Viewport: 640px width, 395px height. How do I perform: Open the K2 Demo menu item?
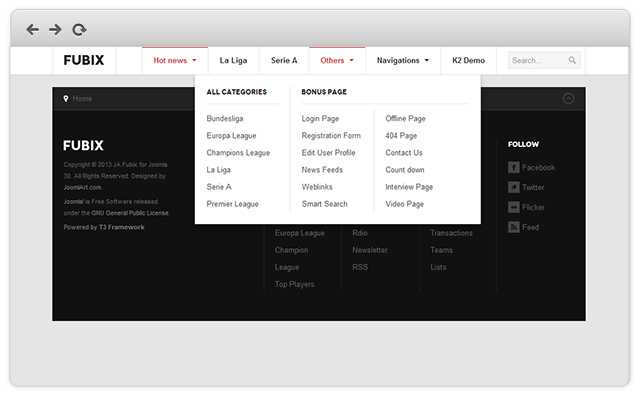tap(469, 60)
